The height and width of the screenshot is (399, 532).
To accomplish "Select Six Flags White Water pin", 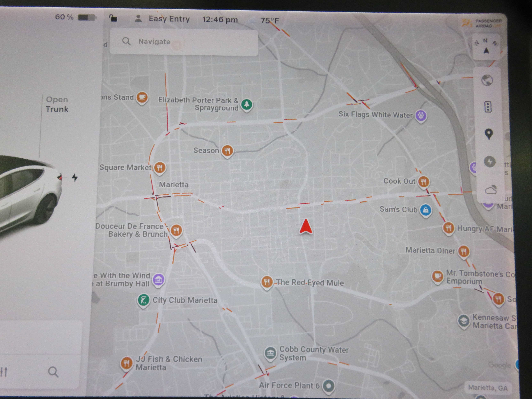I will click(421, 116).
